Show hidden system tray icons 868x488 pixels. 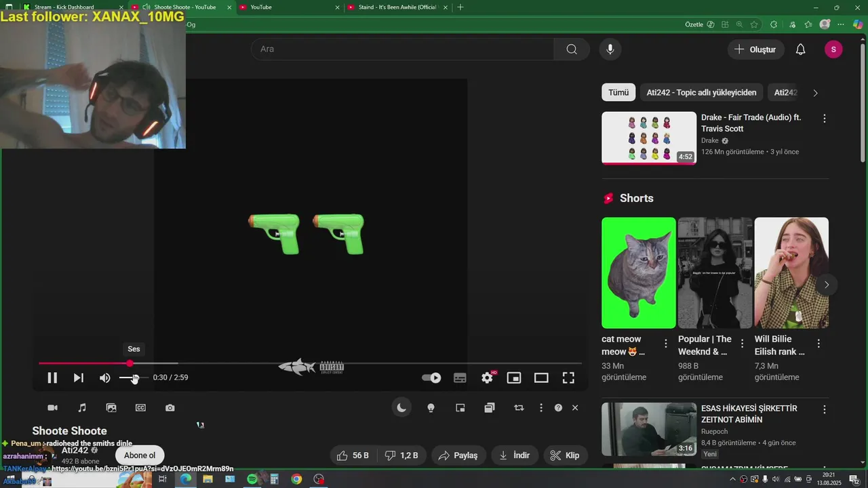733,479
